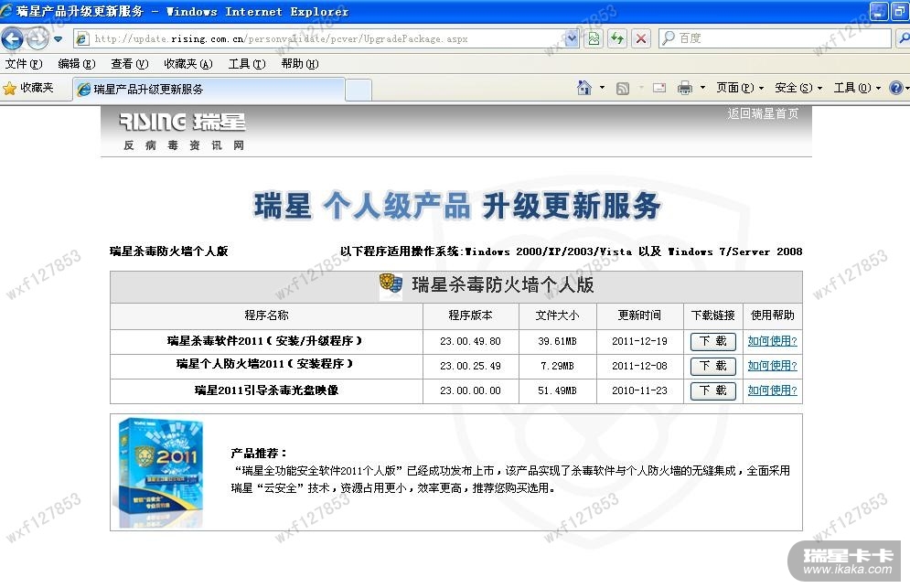Open 如何使用? for 引导杀毒光盘映像
This screenshot has width=910, height=588.
(x=773, y=390)
